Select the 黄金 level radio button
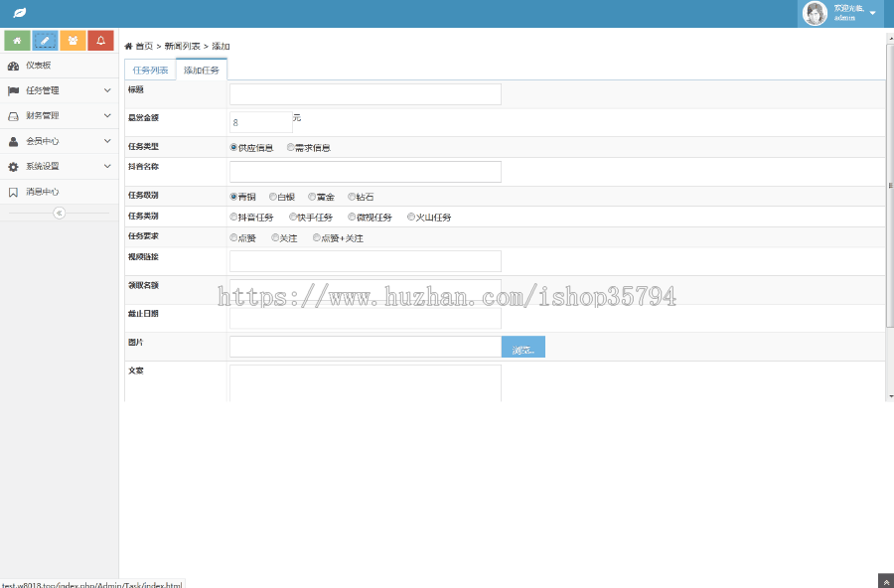 pyautogui.click(x=312, y=197)
